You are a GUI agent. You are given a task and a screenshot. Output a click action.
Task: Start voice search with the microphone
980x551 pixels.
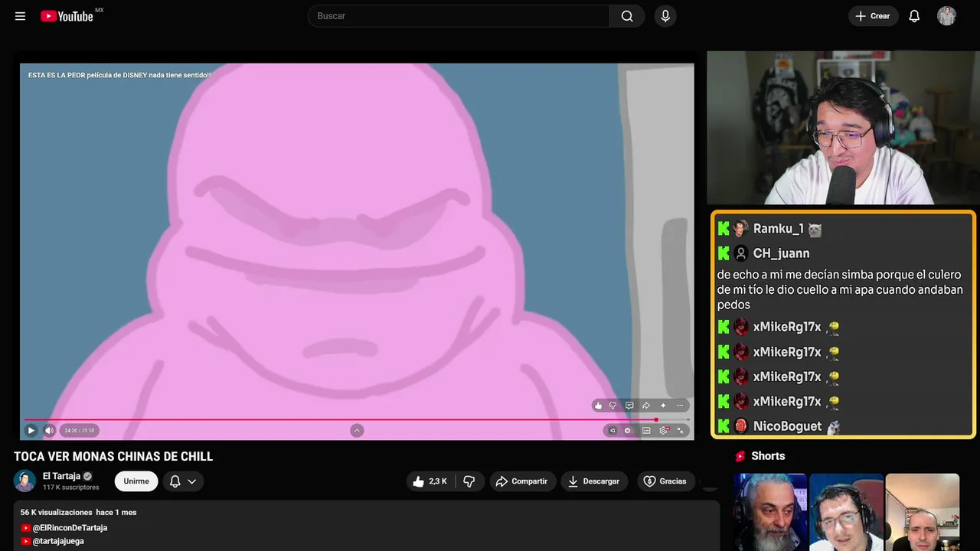pyautogui.click(x=665, y=16)
